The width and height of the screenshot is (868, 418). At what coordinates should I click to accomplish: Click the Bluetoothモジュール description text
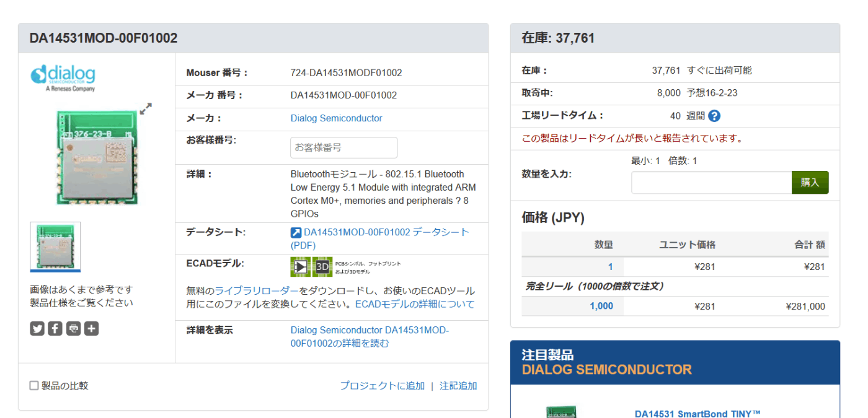coord(383,194)
